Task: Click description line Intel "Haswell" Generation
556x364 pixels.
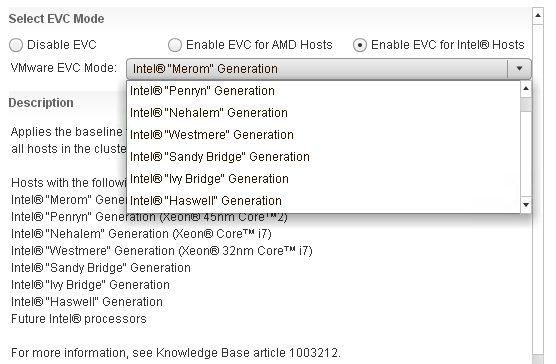Action: click(x=87, y=302)
